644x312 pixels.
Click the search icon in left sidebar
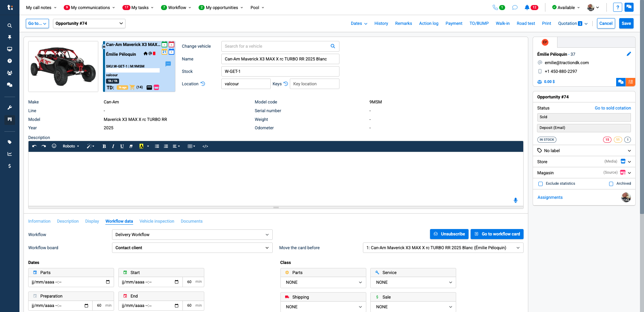(10, 26)
